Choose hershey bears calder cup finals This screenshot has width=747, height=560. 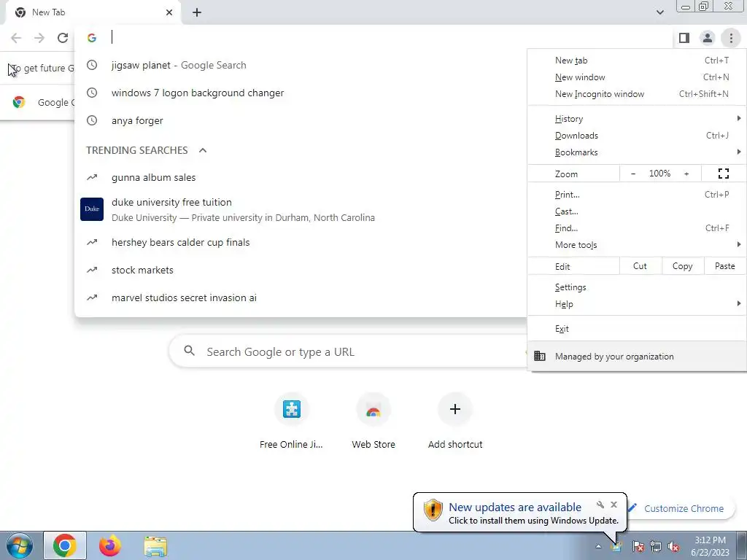(x=301, y=242)
